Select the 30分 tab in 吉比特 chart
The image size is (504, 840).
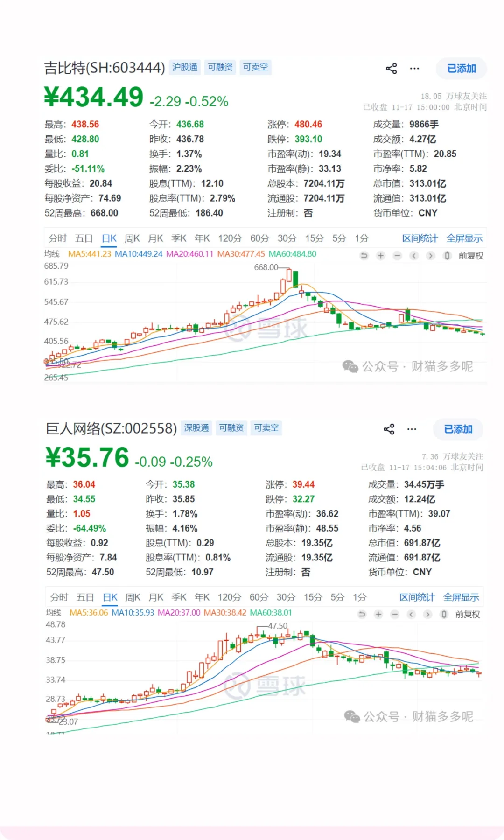pos(287,238)
